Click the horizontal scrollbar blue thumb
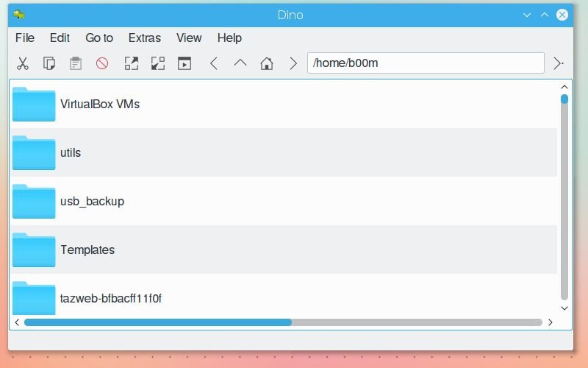Screen dimensions: 588x368 (158, 322)
